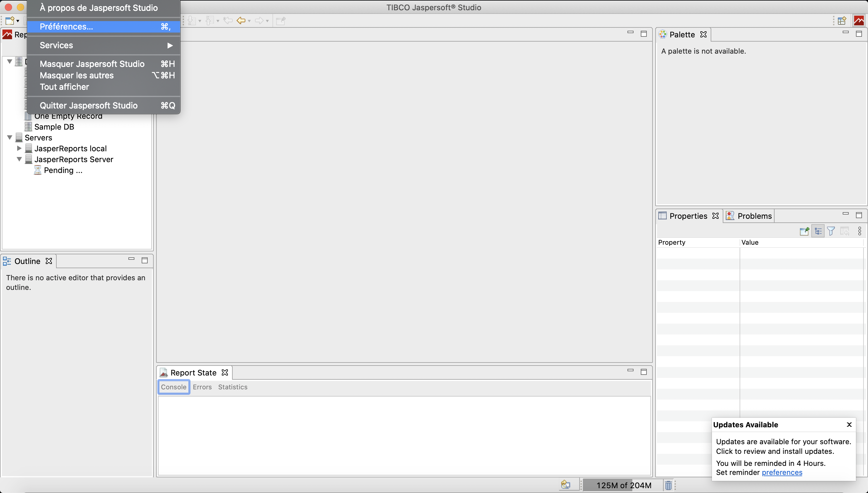Image resolution: width=868 pixels, height=493 pixels.
Task: Open the Back history dropdown arrow
Action: (249, 21)
